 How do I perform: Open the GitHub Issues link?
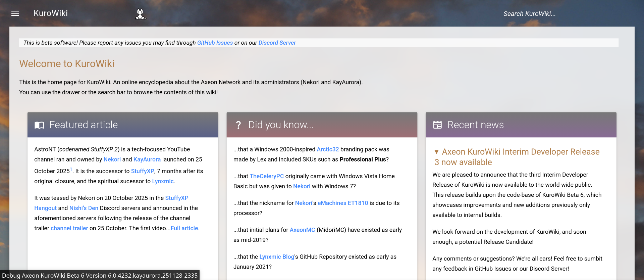pyautogui.click(x=215, y=43)
